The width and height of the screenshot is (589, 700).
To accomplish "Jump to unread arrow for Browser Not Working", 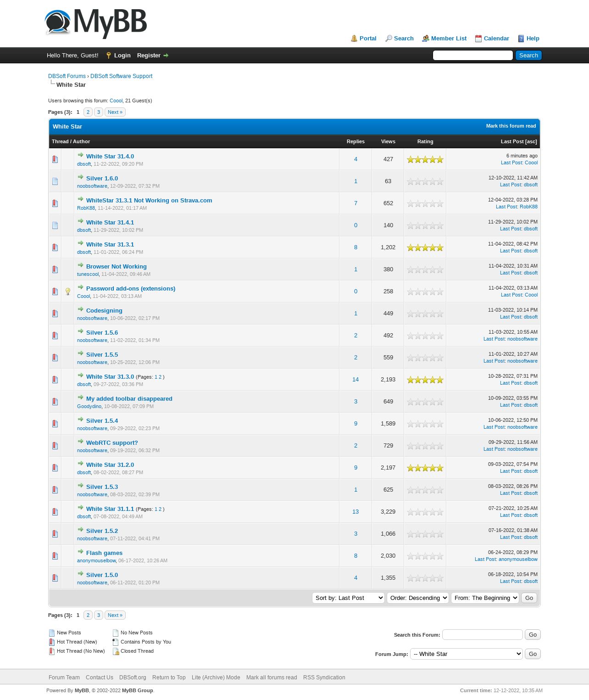I will 81,265.
